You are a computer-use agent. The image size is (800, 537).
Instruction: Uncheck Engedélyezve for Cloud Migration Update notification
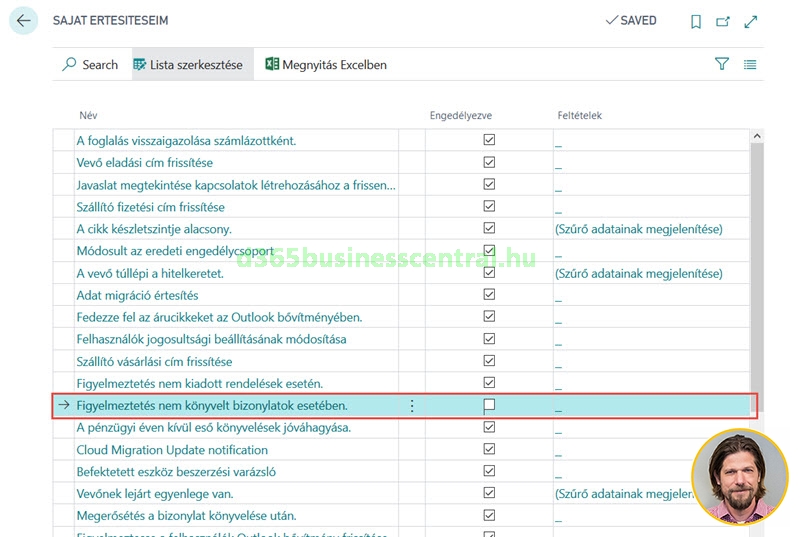[x=489, y=450]
